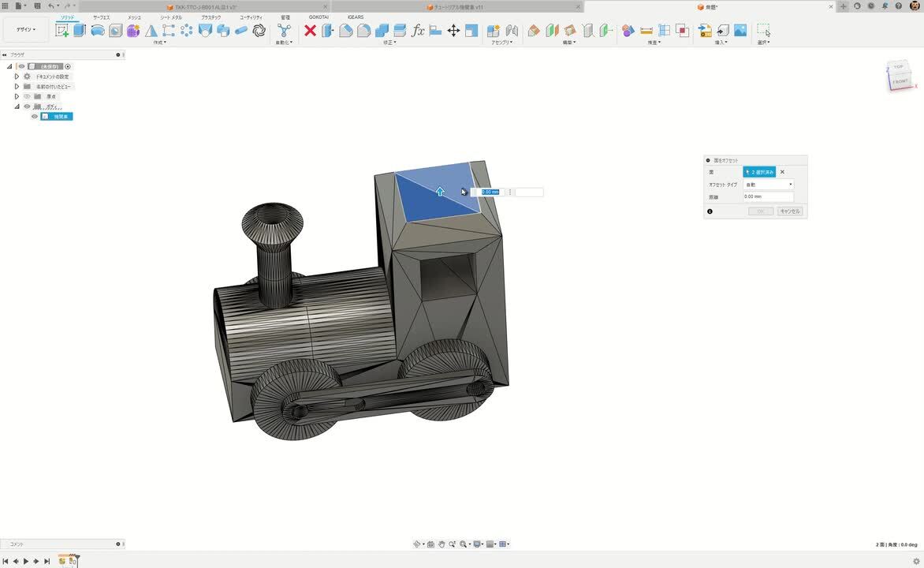The height and width of the screenshot is (568, 924).
Task: Collapse the ボディ tree node
Action: click(x=17, y=106)
